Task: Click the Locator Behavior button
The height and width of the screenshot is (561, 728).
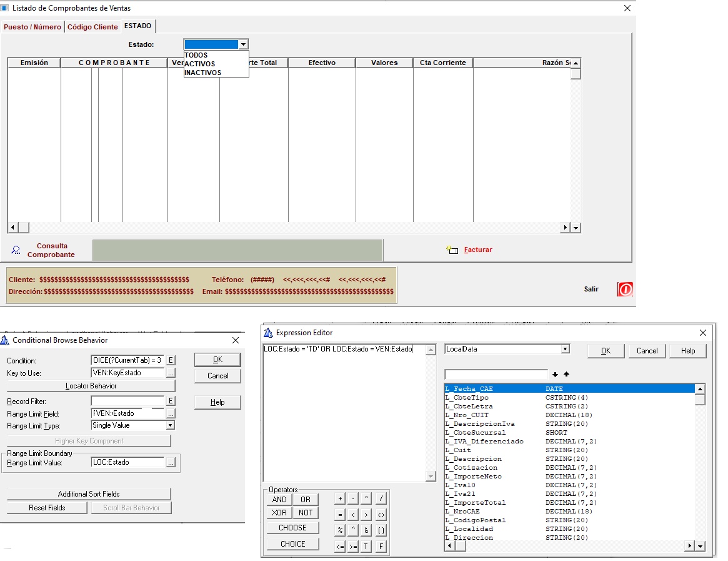Action: [x=91, y=387]
